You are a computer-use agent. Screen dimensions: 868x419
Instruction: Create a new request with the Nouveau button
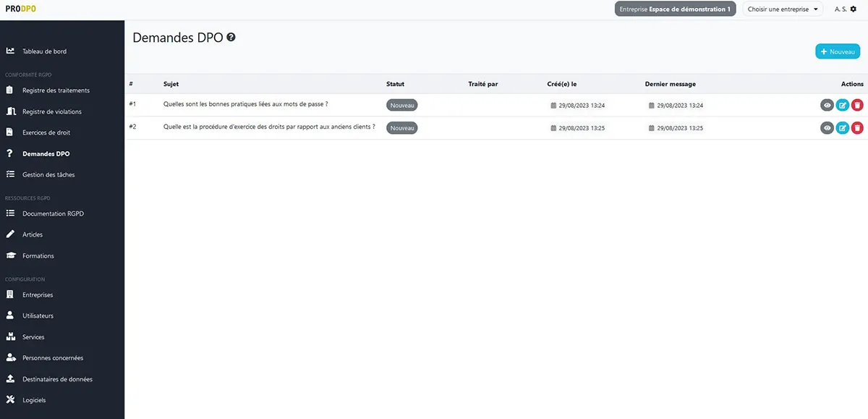tap(838, 51)
